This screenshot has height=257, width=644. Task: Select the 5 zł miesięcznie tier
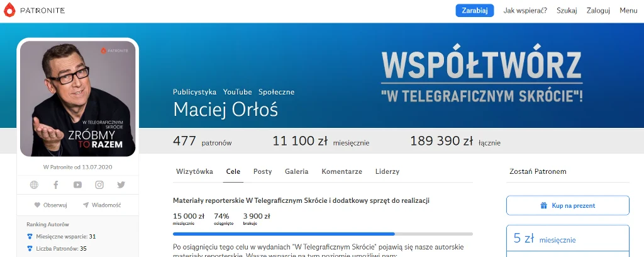[x=568, y=239]
